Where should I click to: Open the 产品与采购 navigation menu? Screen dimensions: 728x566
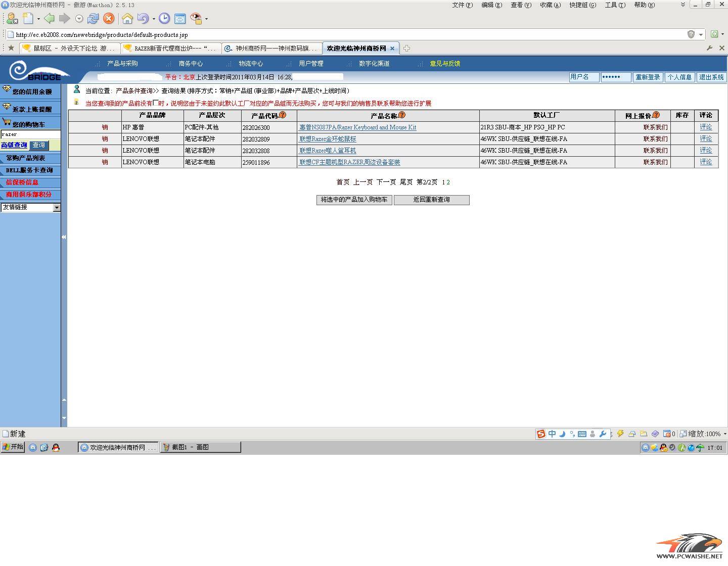pos(122,64)
